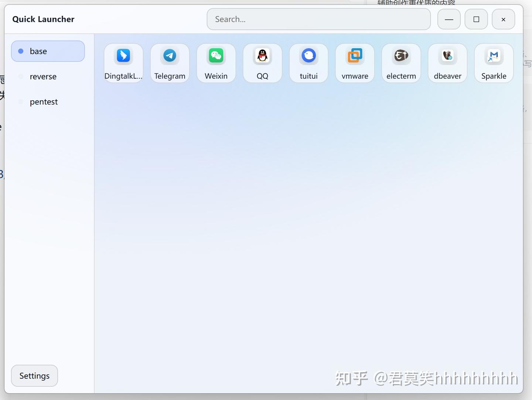Open the Settings button

(34, 376)
